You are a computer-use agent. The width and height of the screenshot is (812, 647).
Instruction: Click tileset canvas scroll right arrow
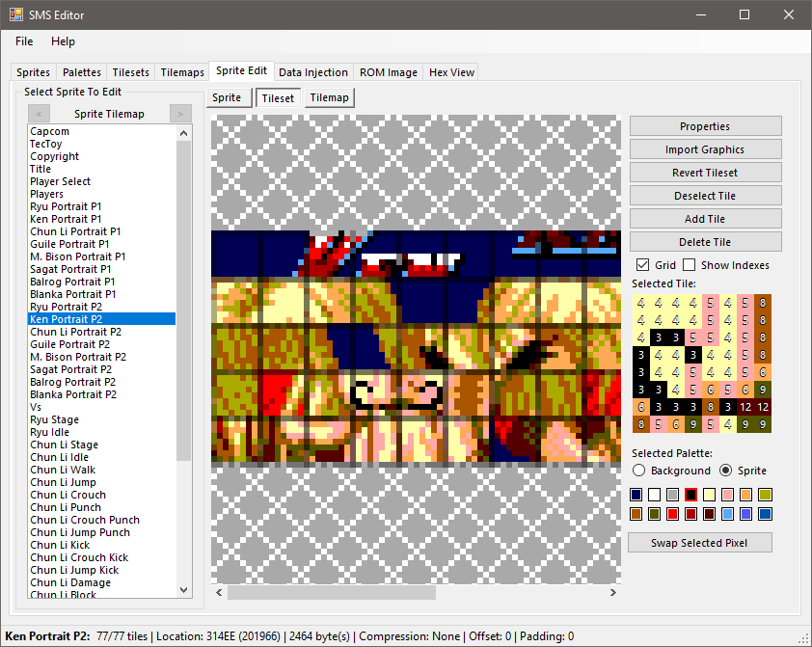(x=613, y=593)
